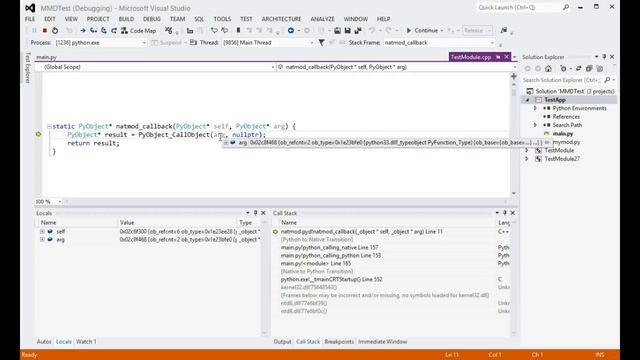Click the Search Solution Explorer input field

tap(562, 80)
